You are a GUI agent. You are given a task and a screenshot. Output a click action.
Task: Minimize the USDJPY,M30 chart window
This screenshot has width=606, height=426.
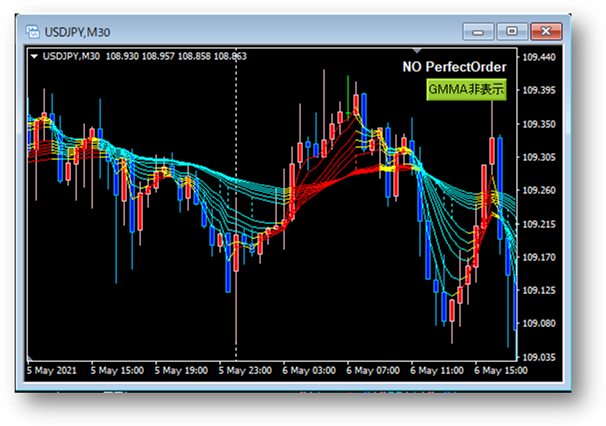pyautogui.click(x=478, y=32)
